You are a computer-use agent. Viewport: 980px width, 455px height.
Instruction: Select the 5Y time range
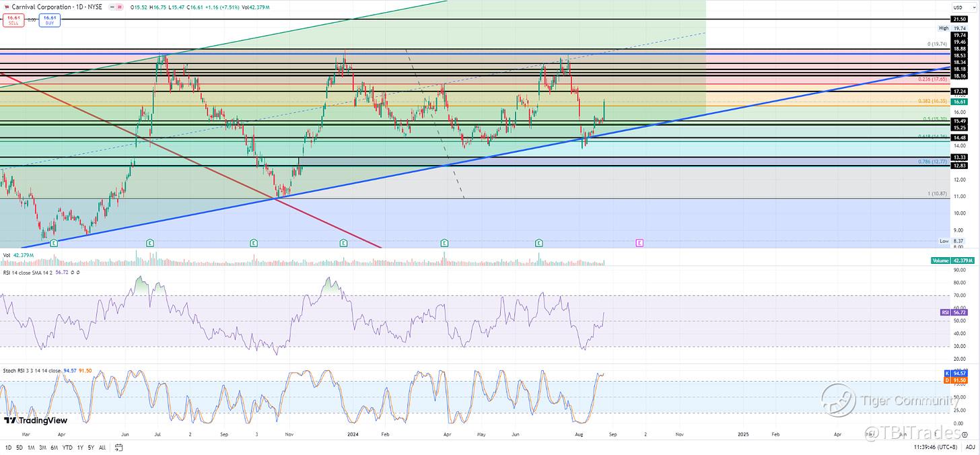click(91, 447)
